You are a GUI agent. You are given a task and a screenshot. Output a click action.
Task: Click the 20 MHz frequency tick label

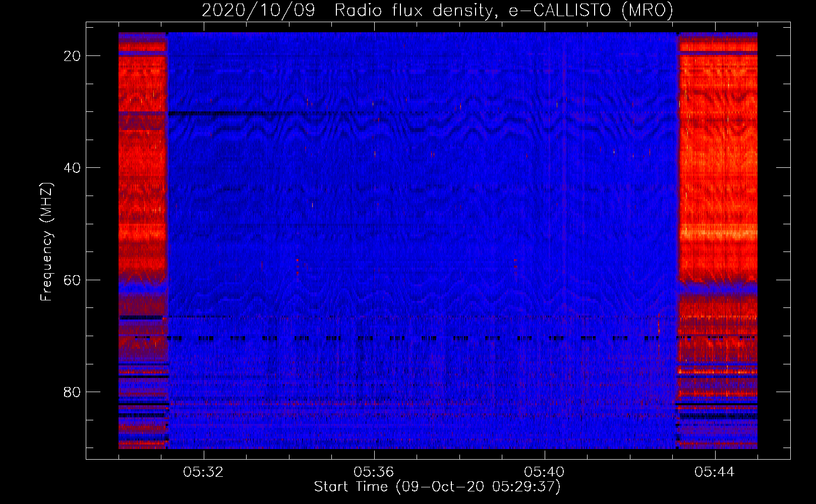coord(72,56)
